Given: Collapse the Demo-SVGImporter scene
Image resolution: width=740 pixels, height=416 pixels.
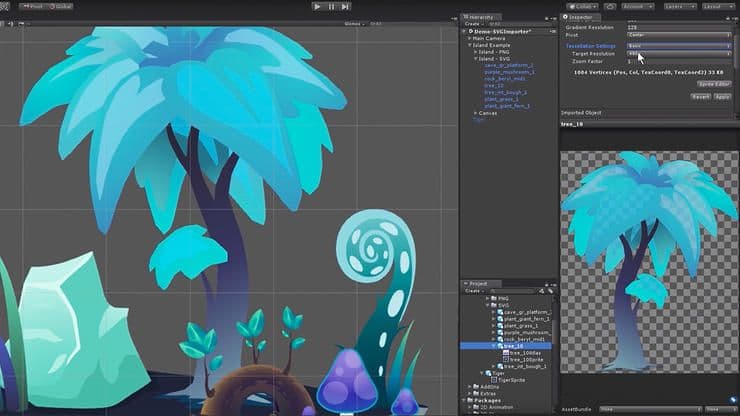Looking at the screenshot, I should 465,31.
